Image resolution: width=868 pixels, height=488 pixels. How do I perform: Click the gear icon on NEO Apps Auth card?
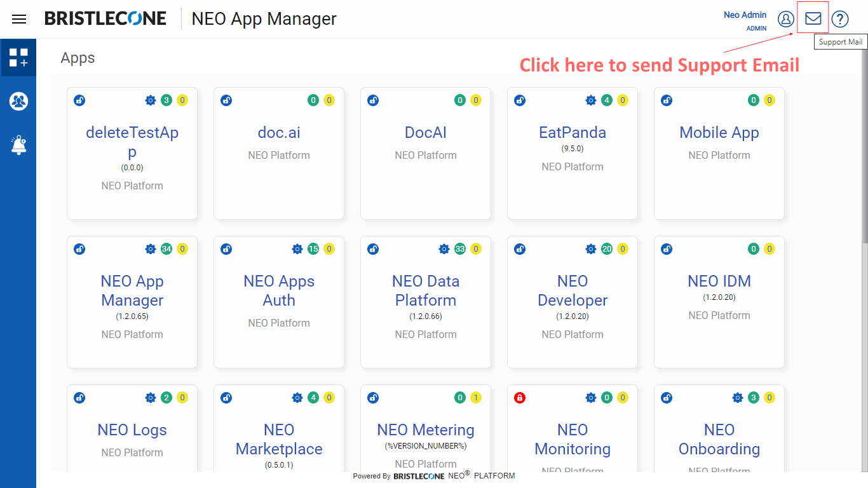(297, 249)
